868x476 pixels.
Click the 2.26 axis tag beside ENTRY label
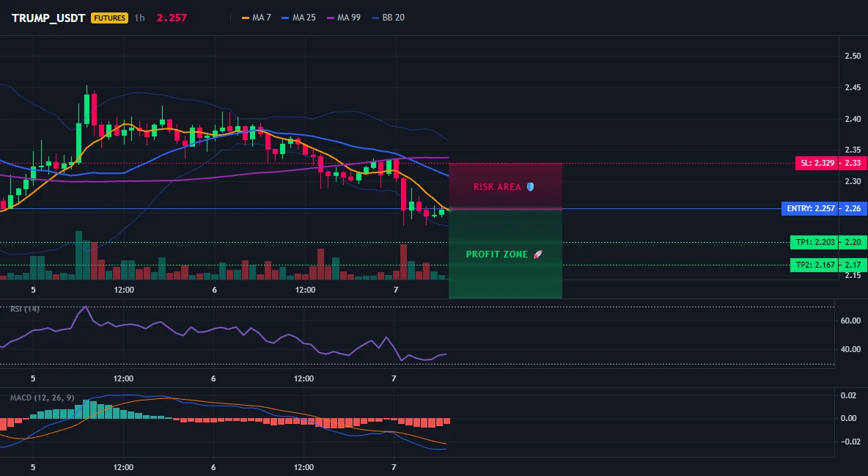pyautogui.click(x=853, y=209)
